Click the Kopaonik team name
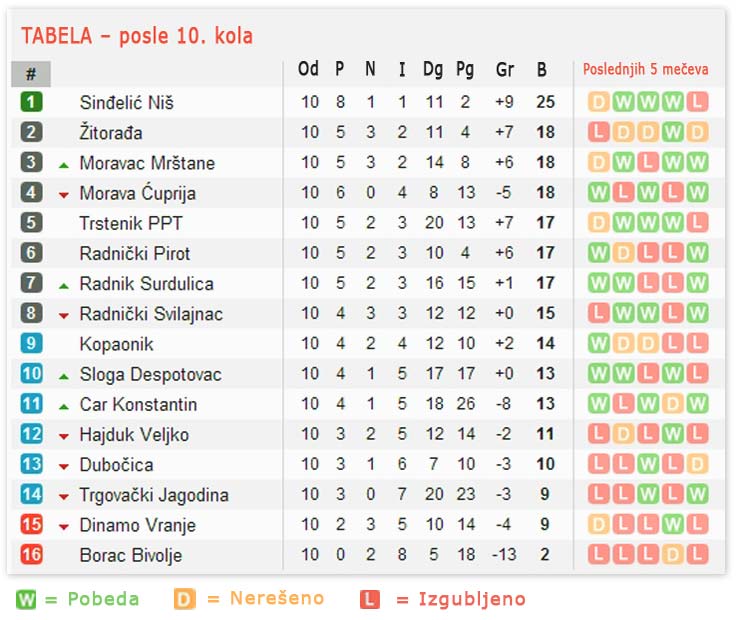Viewport: 740px width, 620px height. coord(116,344)
